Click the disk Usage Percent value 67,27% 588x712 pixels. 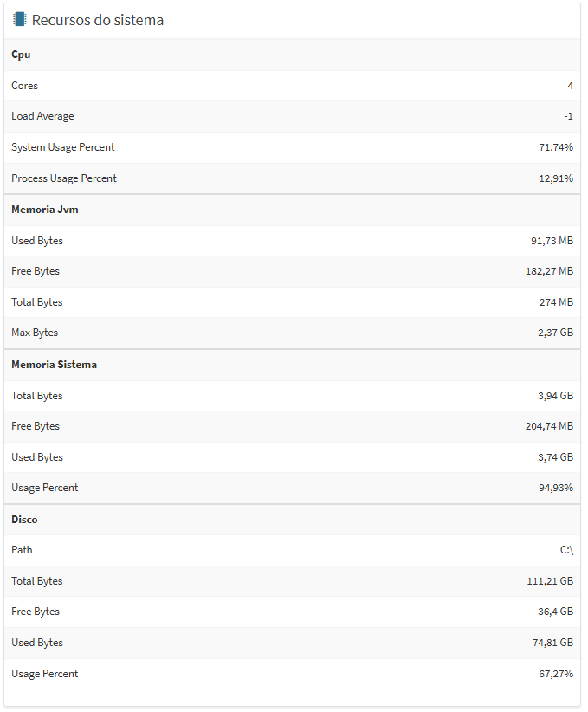click(556, 674)
